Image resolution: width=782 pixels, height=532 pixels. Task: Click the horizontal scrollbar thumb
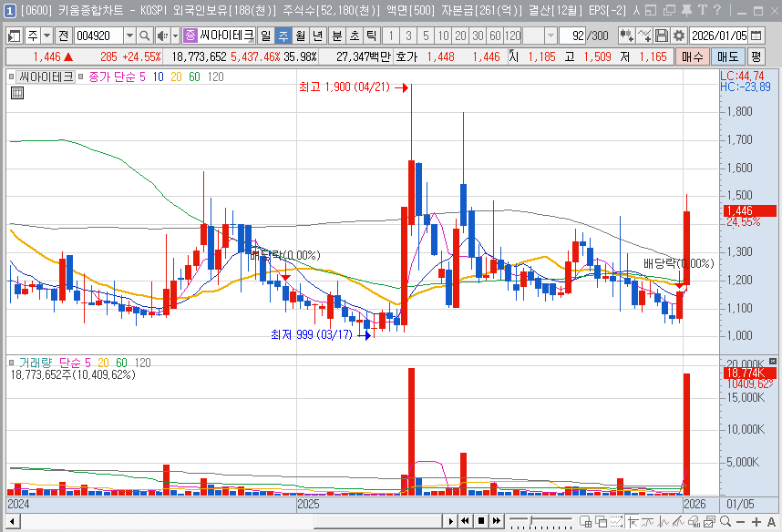tap(378, 522)
